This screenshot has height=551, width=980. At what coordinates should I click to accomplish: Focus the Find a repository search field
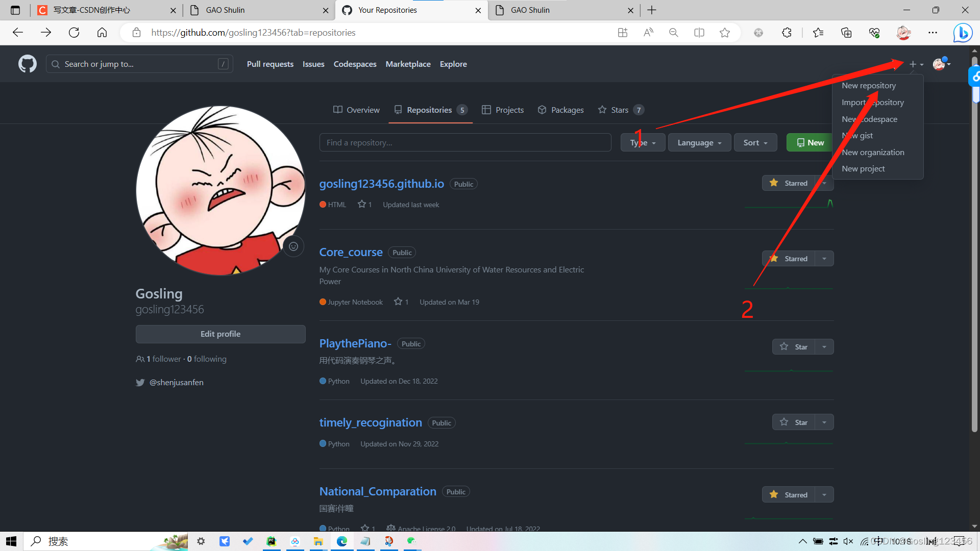465,142
